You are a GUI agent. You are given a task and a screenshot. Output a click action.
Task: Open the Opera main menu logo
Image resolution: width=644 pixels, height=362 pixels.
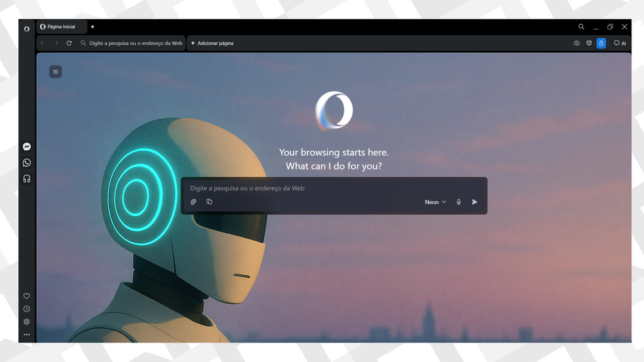coord(26,28)
